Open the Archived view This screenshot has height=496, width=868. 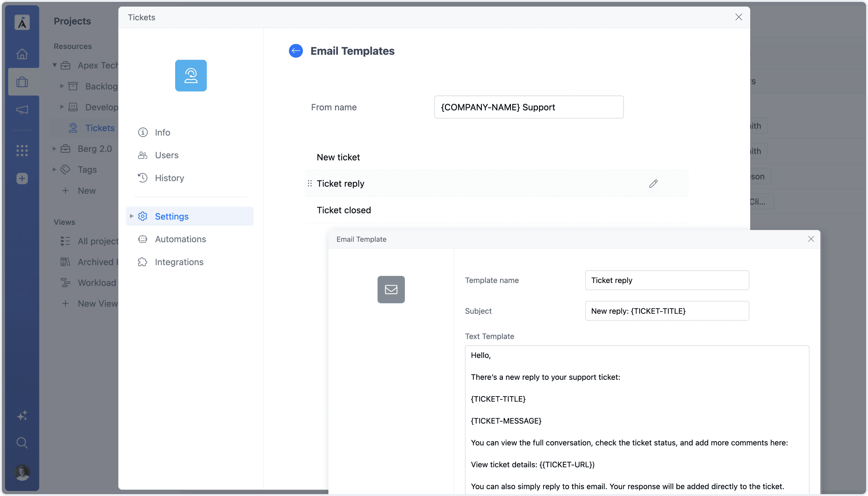tap(98, 262)
